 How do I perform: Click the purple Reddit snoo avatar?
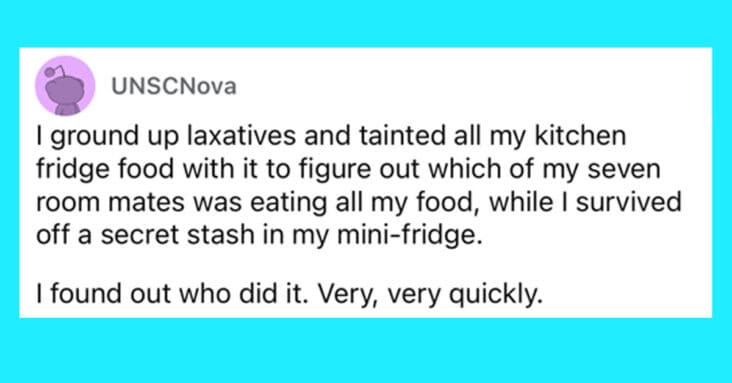(x=65, y=85)
